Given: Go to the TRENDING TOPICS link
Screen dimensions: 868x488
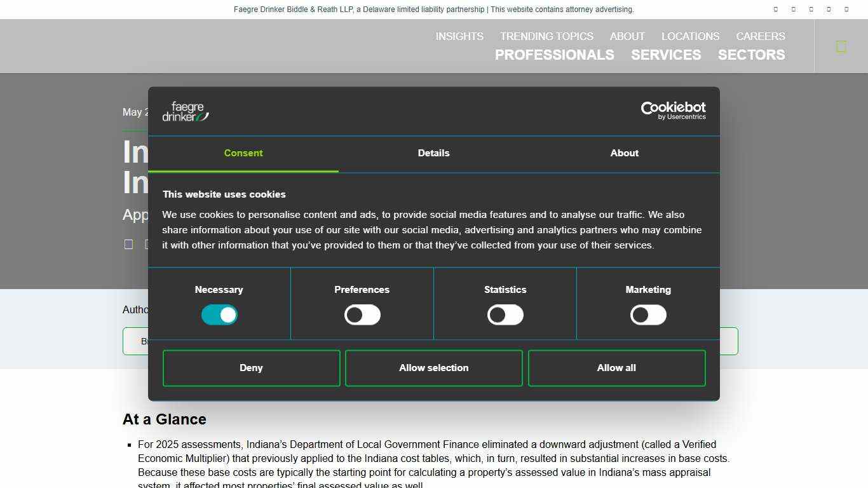Looking at the screenshot, I should pos(546,36).
